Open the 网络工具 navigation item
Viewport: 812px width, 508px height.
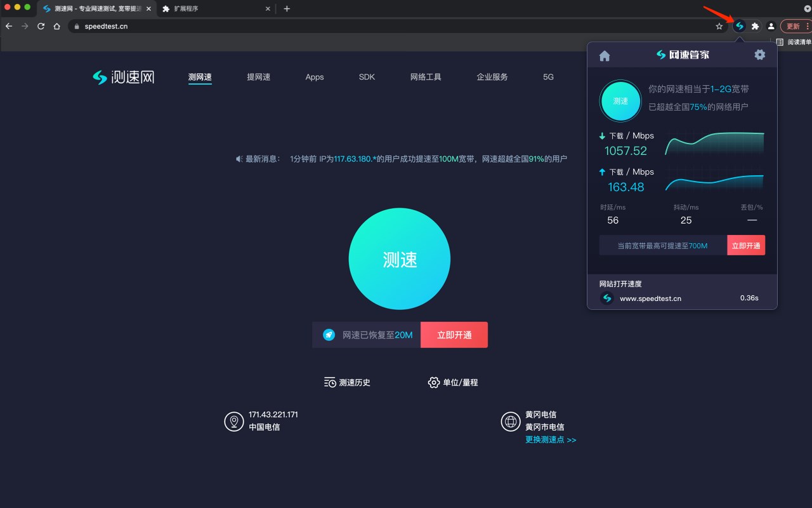(x=426, y=77)
